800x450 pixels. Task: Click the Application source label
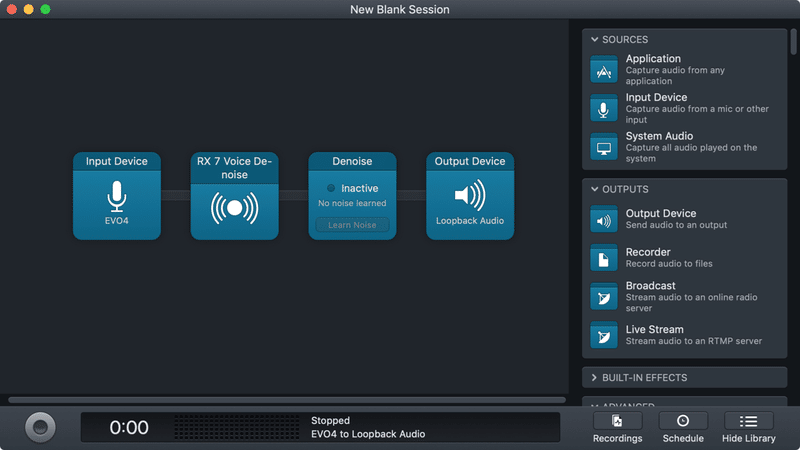click(x=653, y=59)
